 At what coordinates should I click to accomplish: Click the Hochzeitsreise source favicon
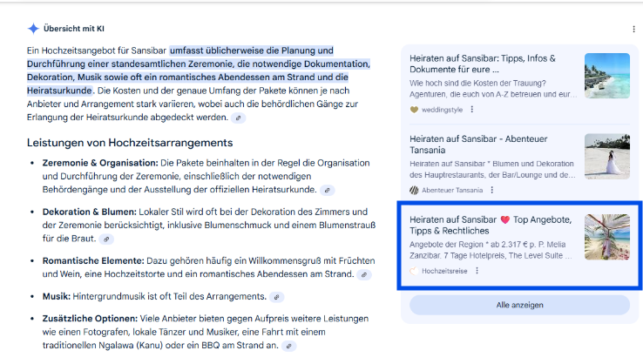click(x=414, y=271)
